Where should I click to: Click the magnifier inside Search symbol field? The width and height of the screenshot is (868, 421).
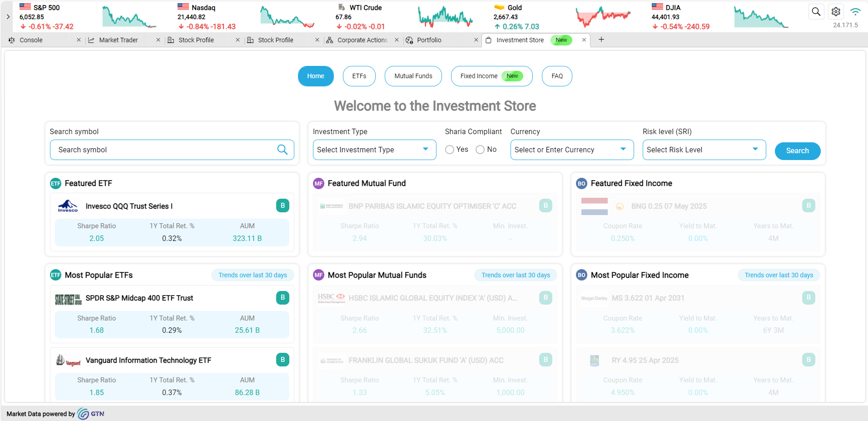pyautogui.click(x=283, y=150)
